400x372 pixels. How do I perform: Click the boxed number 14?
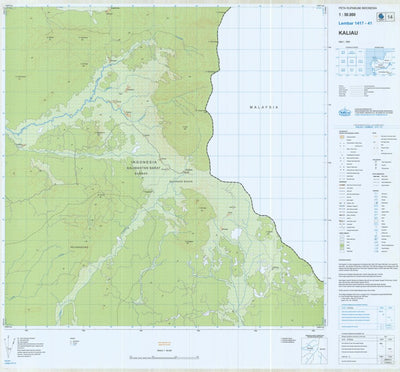[x=391, y=16]
